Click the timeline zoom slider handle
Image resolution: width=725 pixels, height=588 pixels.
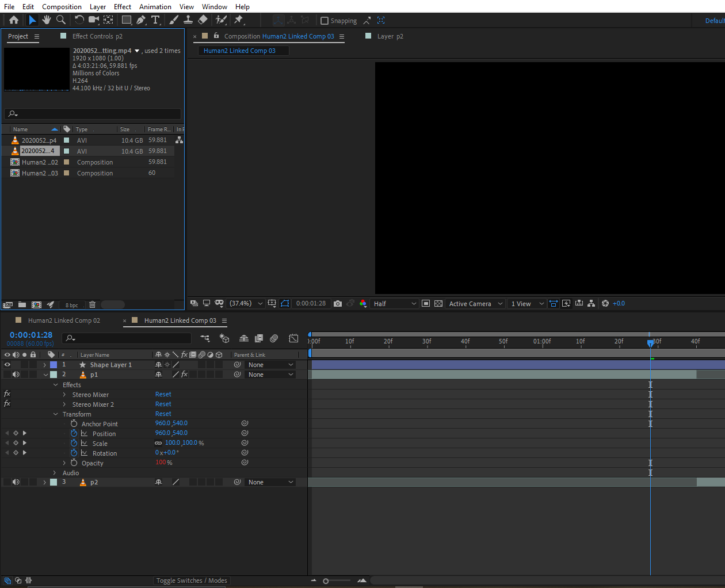tap(326, 581)
